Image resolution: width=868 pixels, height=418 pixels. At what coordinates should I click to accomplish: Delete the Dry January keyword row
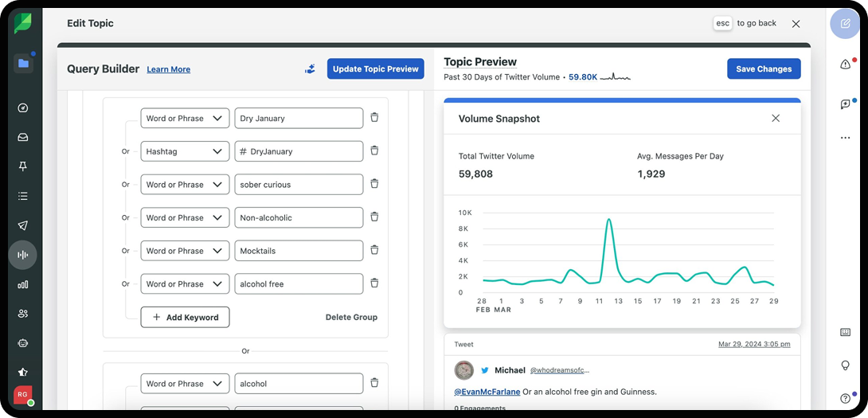point(375,118)
